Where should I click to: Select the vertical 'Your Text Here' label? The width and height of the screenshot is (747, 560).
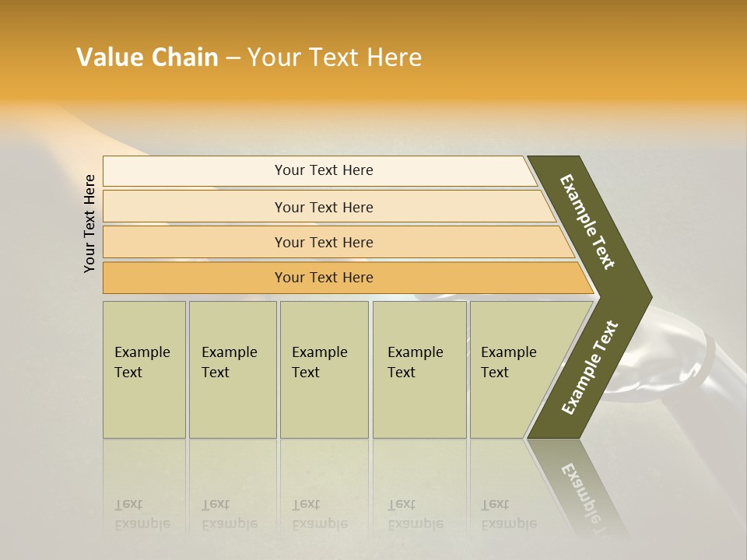89,223
